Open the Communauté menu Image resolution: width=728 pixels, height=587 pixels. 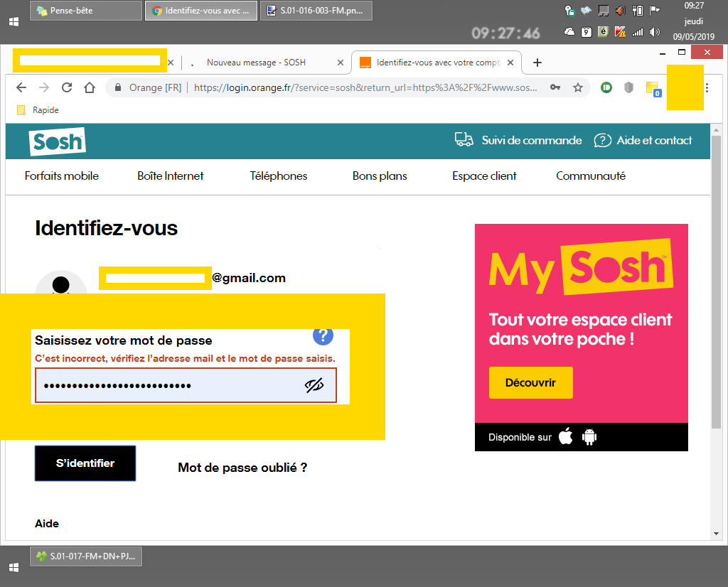[x=591, y=176]
